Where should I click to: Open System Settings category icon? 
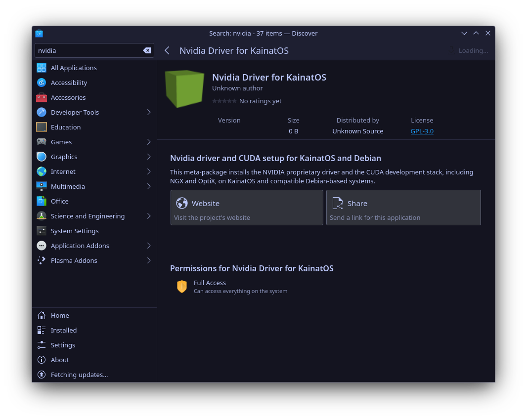click(42, 230)
